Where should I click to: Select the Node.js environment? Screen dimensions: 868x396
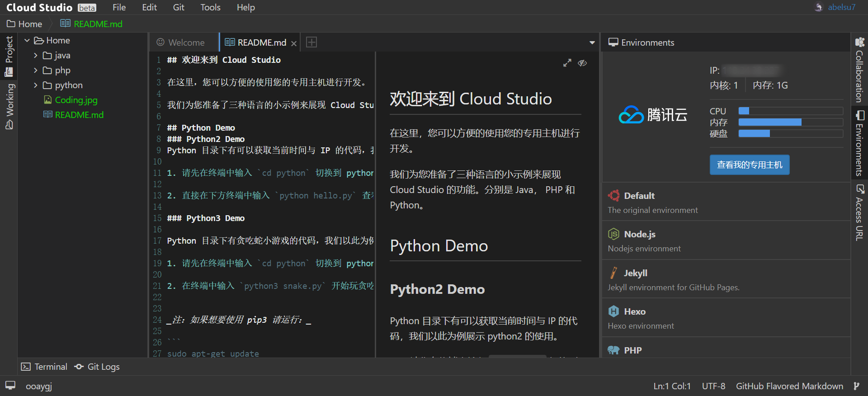[726, 240]
